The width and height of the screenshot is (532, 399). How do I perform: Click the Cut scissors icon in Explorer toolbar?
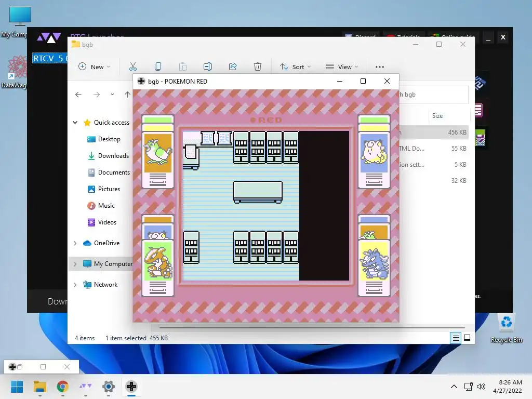tap(132, 66)
